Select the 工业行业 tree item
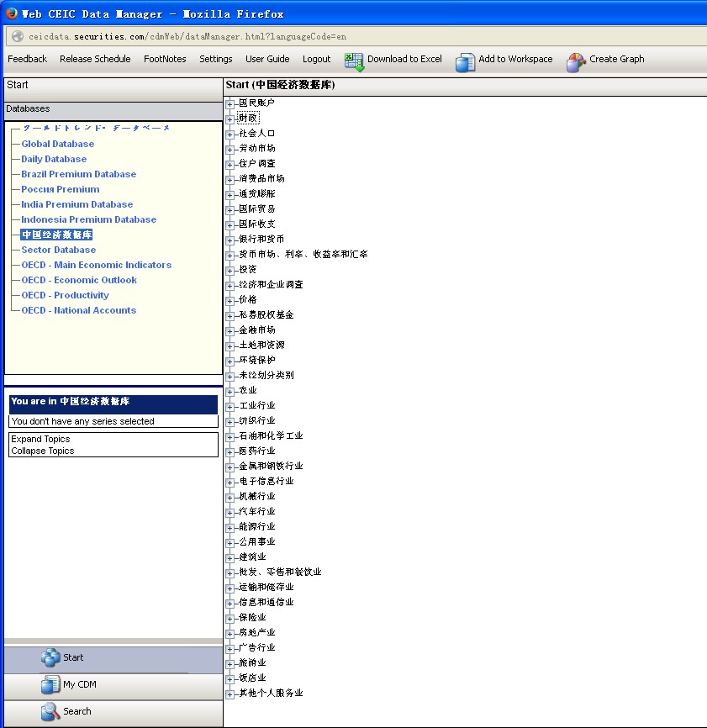 pyautogui.click(x=256, y=406)
